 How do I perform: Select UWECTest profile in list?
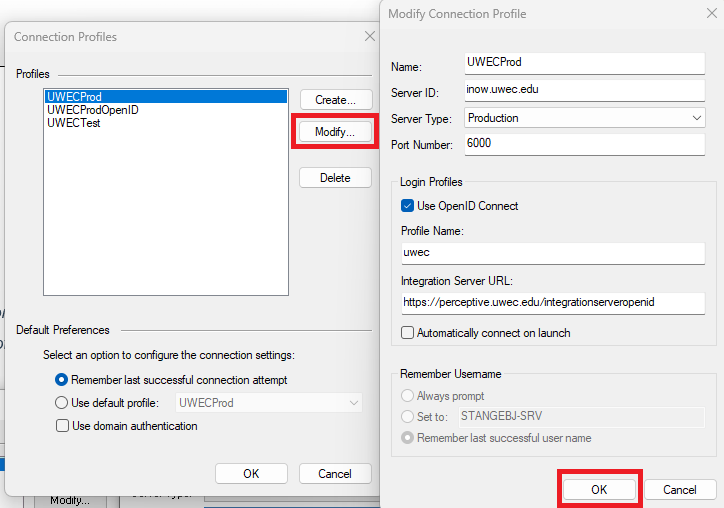click(x=73, y=123)
